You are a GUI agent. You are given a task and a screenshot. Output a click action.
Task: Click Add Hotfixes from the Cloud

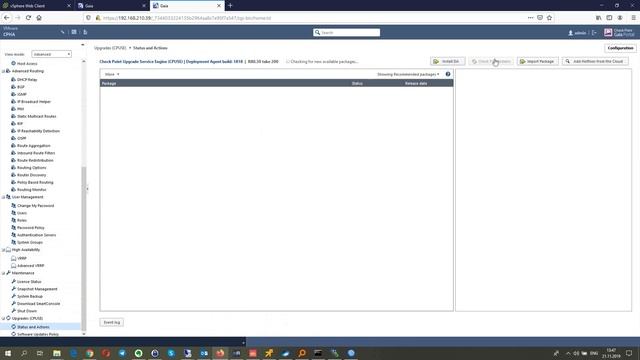tap(595, 61)
